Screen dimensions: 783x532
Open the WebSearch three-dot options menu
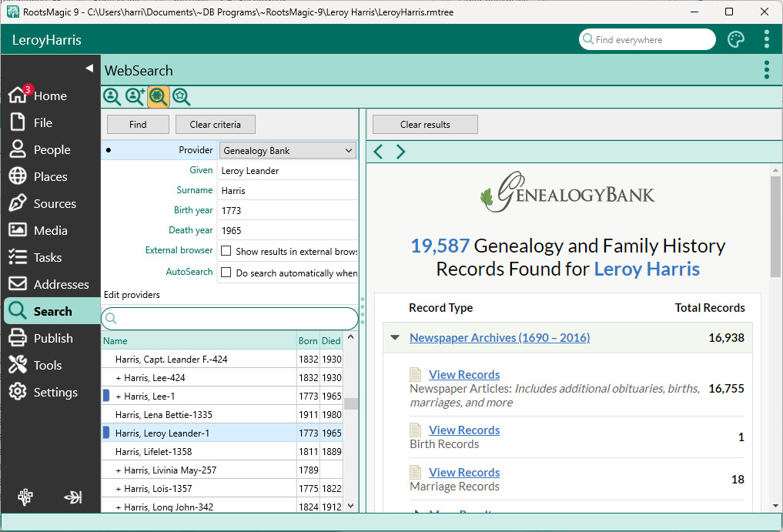tap(766, 70)
